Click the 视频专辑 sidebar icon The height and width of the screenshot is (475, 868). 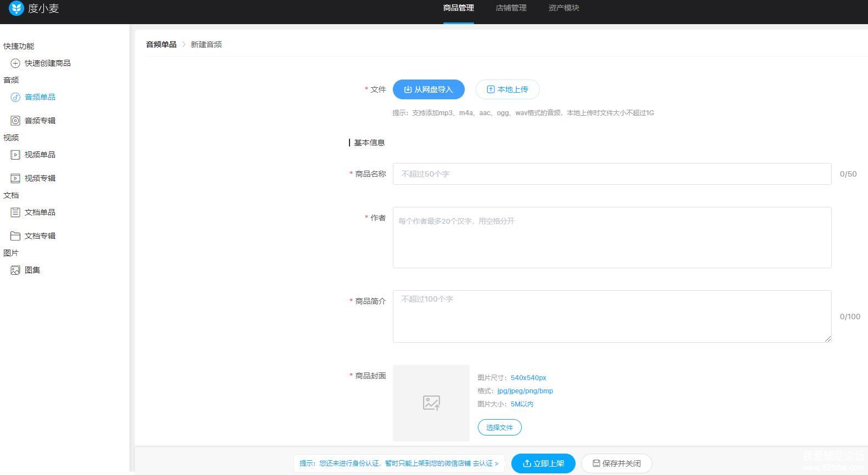point(15,178)
